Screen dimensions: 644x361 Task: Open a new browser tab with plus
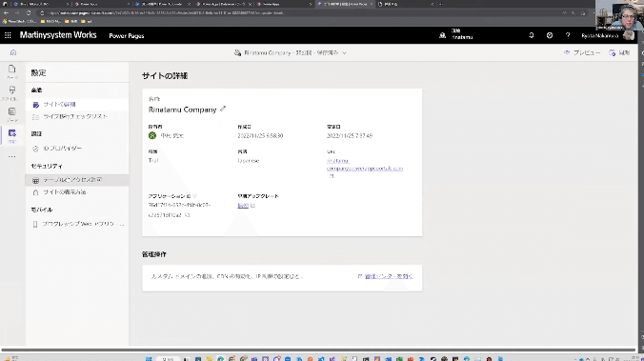(x=441, y=4)
